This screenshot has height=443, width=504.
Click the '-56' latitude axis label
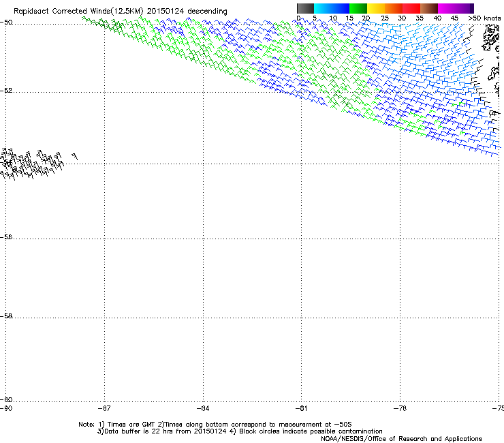click(x=6, y=236)
